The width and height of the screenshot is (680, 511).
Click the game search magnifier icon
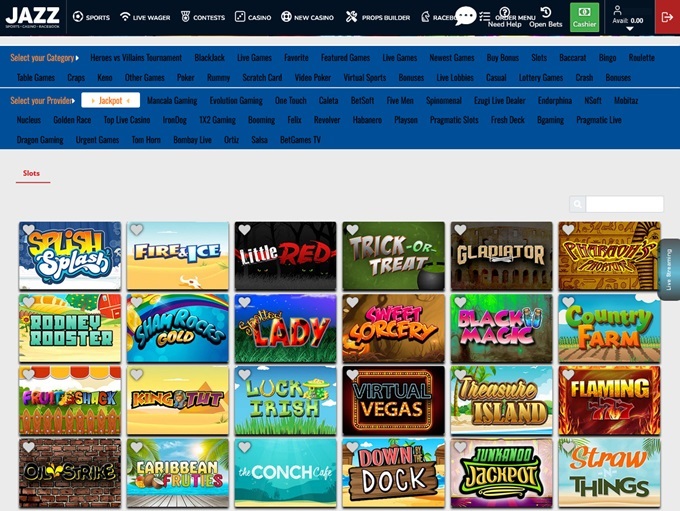(x=577, y=204)
